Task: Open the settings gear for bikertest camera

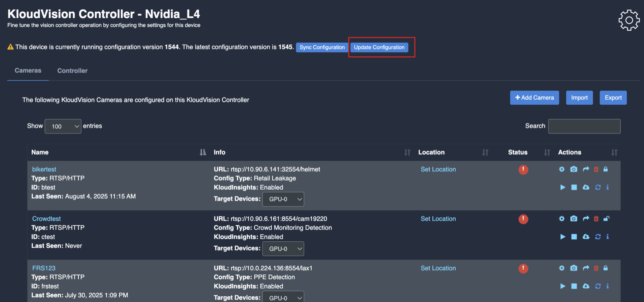Action: pyautogui.click(x=562, y=169)
